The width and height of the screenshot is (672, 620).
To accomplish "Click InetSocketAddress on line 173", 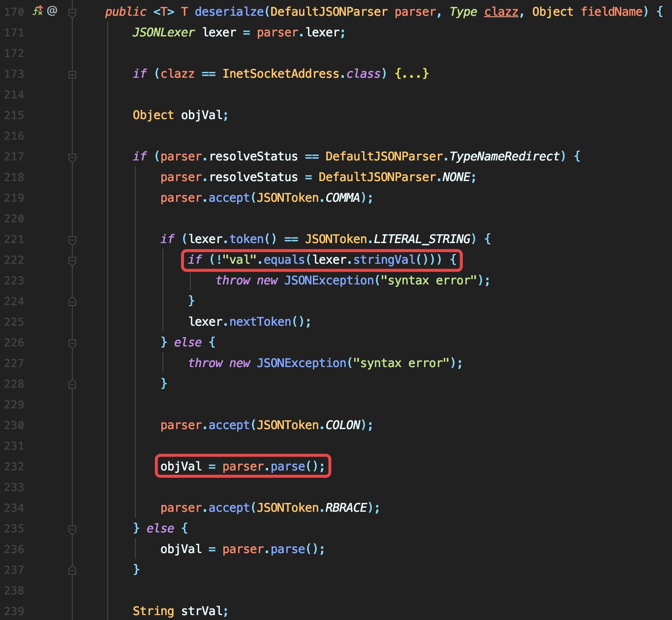I will click(x=281, y=74).
